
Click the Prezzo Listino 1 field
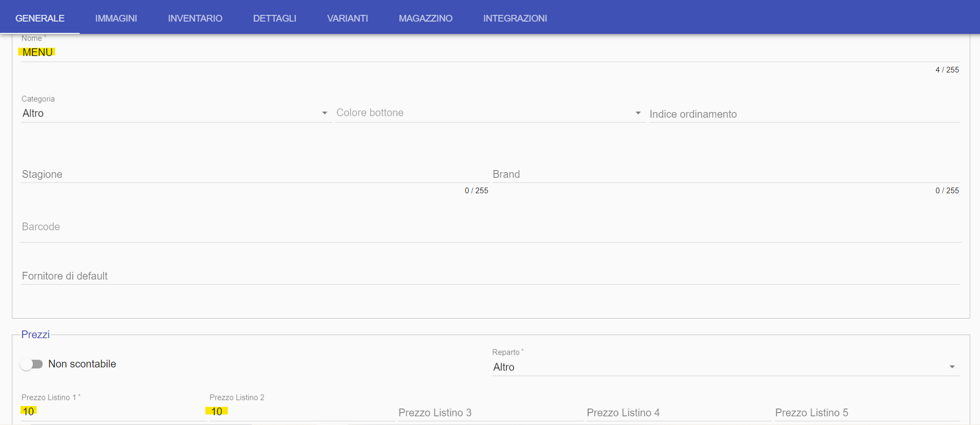[114, 412]
